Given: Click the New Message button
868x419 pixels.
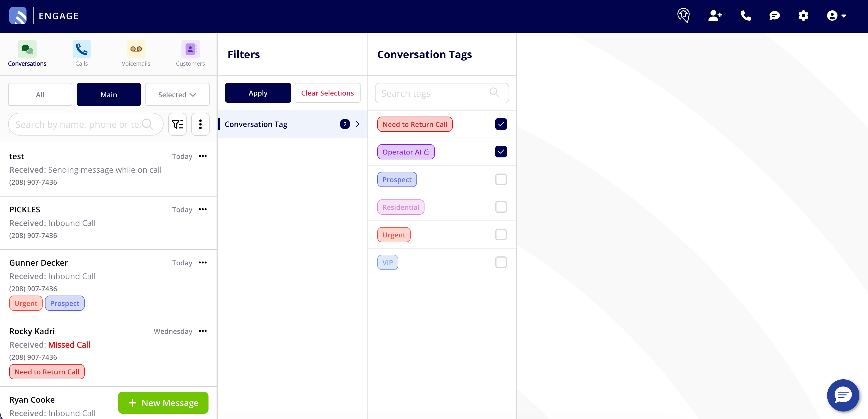Looking at the screenshot, I should pos(163,403).
